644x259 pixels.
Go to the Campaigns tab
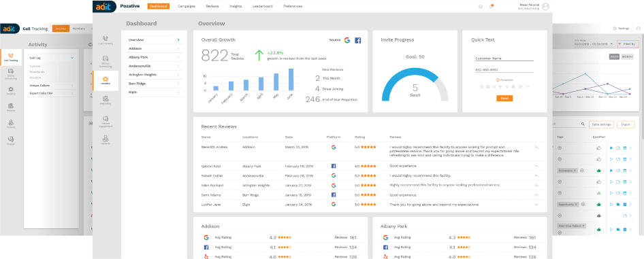[x=187, y=6]
